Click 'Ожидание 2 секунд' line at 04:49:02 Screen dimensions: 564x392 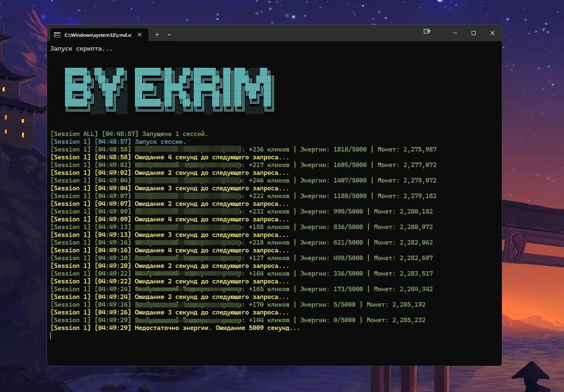coord(170,173)
